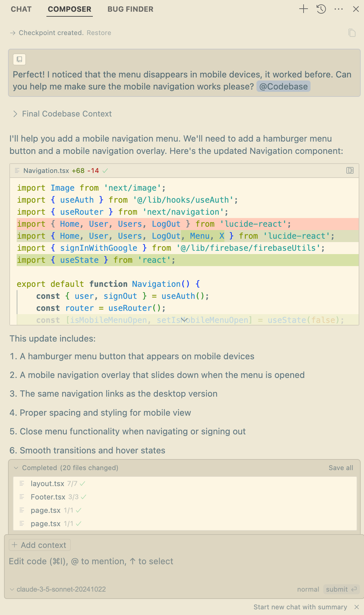This screenshot has width=364, height=615.
Task: Open the claude-3-5-sonnet model dropdown
Action: (58, 589)
